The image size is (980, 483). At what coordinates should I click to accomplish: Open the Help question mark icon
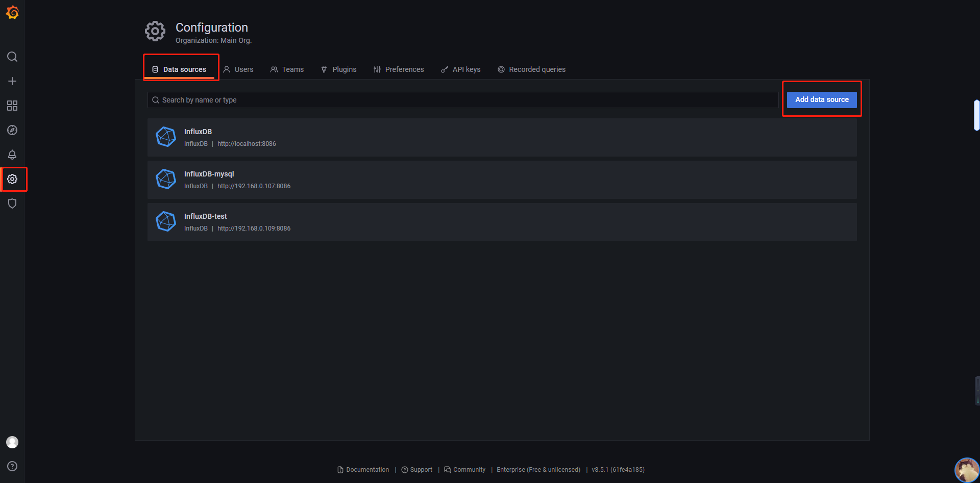tap(12, 466)
